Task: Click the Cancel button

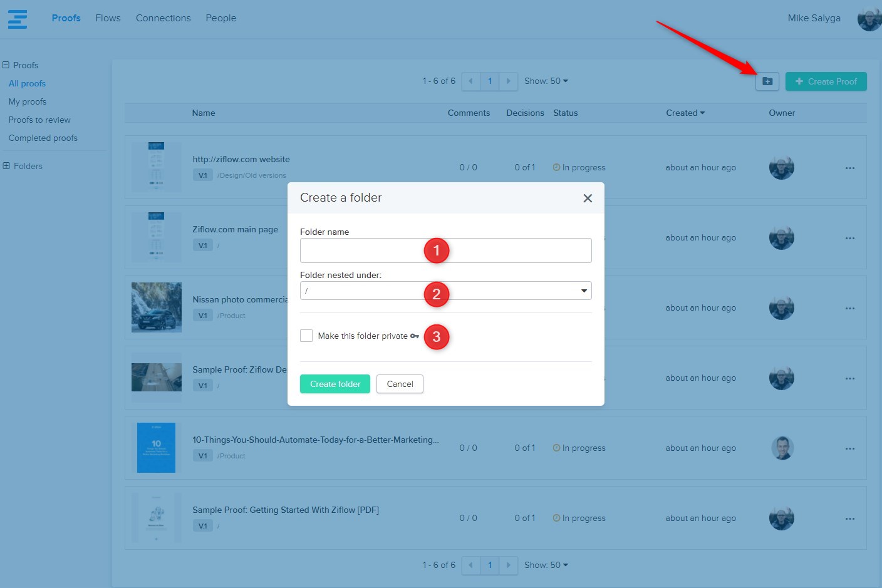Action: click(400, 384)
